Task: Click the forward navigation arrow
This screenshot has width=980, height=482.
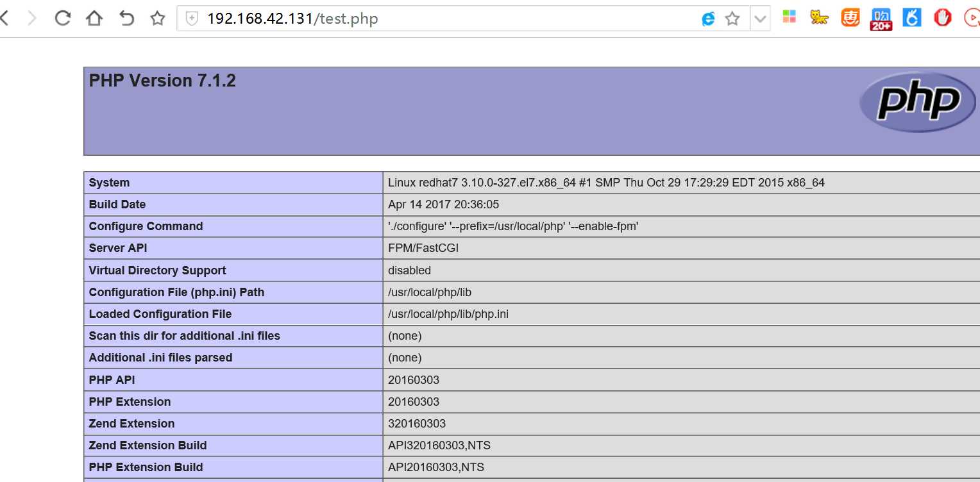Action: pyautogui.click(x=32, y=18)
